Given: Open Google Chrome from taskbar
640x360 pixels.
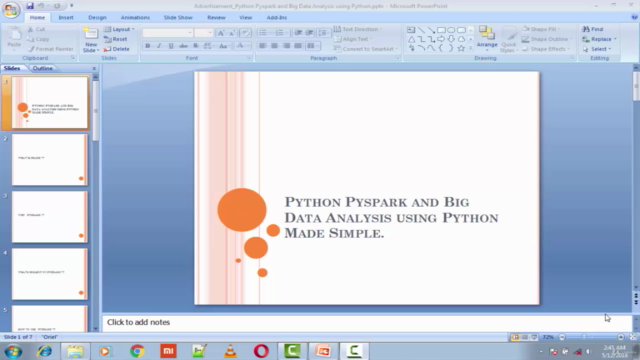Looking at the screenshot, I should click(x=137, y=351).
